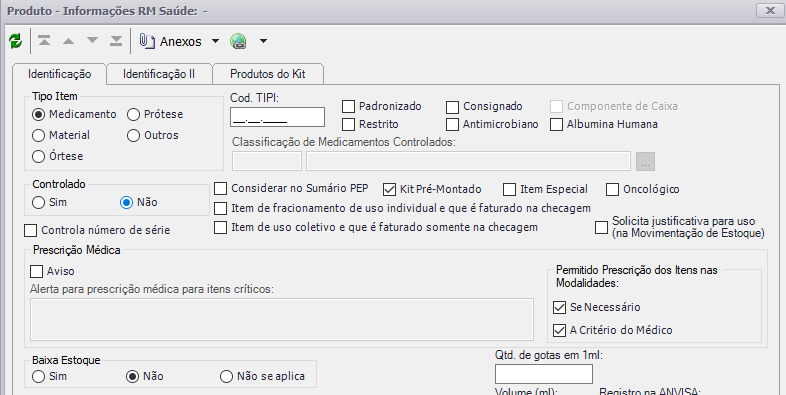Set Baixa Estoque to Sim

(39, 376)
